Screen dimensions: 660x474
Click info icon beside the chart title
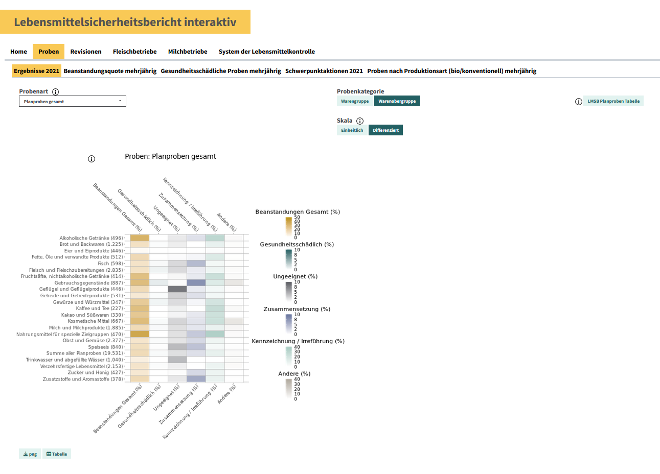click(91, 158)
